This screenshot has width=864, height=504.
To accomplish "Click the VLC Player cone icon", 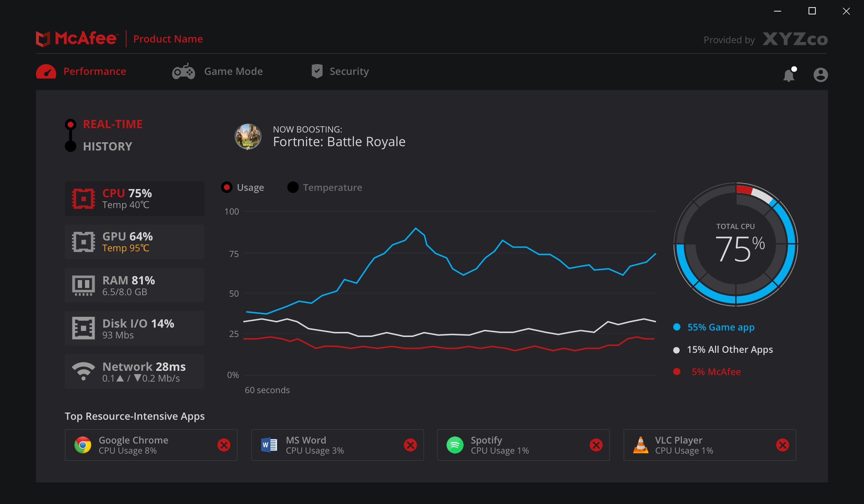I will point(641,445).
